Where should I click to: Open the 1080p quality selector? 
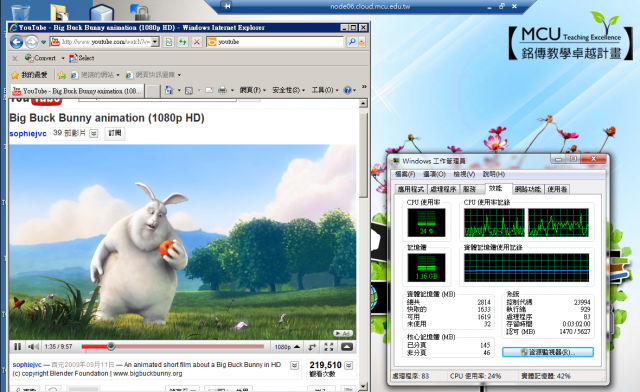click(287, 347)
